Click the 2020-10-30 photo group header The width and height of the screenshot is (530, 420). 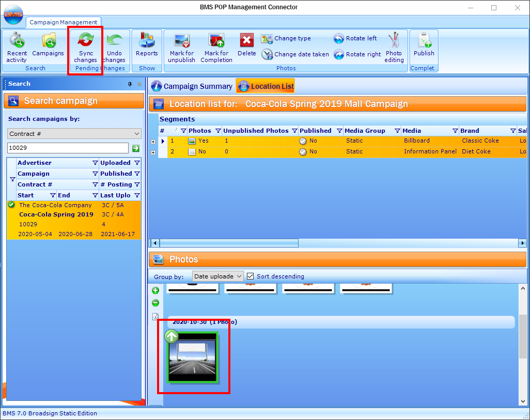pyautogui.click(x=340, y=322)
